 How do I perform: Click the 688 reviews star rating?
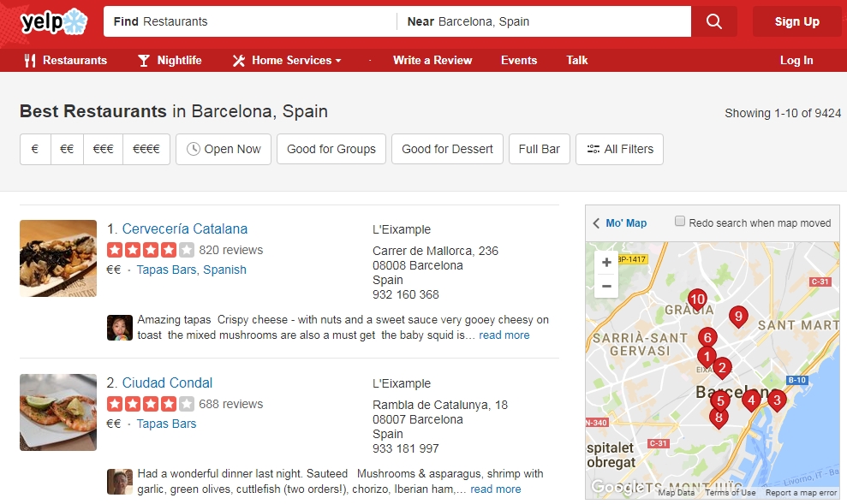pyautogui.click(x=150, y=404)
